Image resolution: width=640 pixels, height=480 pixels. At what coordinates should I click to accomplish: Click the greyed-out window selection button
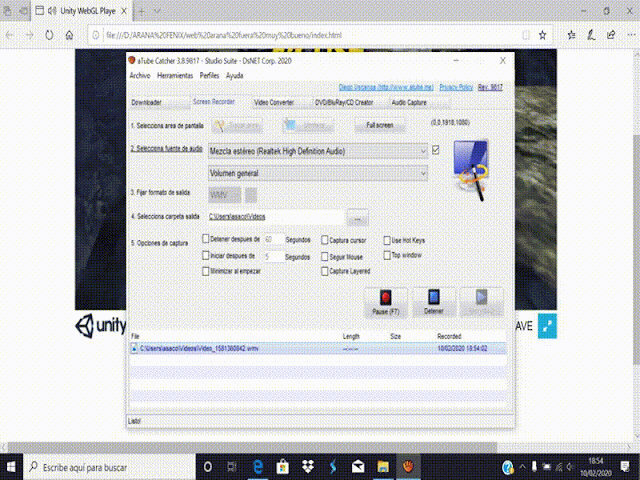[308, 125]
